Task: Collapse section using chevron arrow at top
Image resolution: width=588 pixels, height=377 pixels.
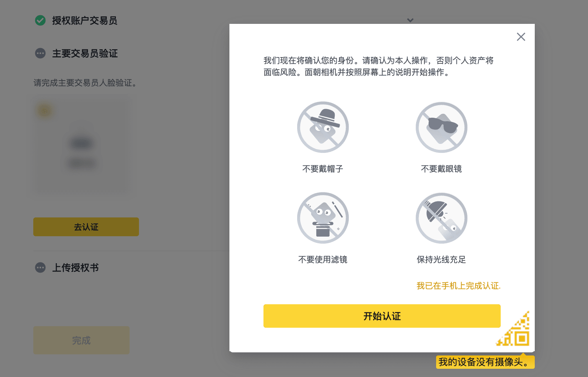Action: [410, 20]
